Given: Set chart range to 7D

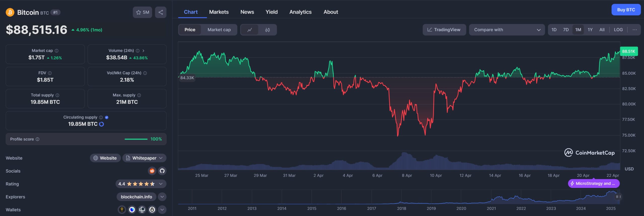Looking at the screenshot, I should (x=566, y=30).
